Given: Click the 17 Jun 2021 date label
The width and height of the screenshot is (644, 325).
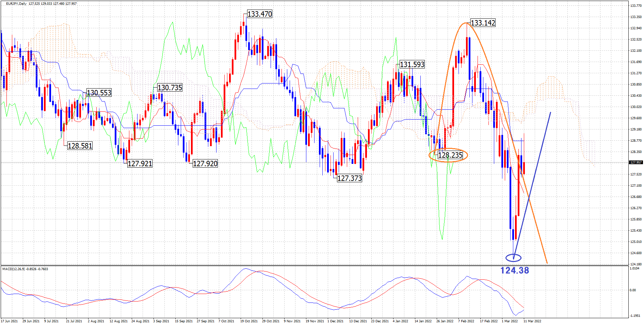Looking at the screenshot, I should pos(9,321).
